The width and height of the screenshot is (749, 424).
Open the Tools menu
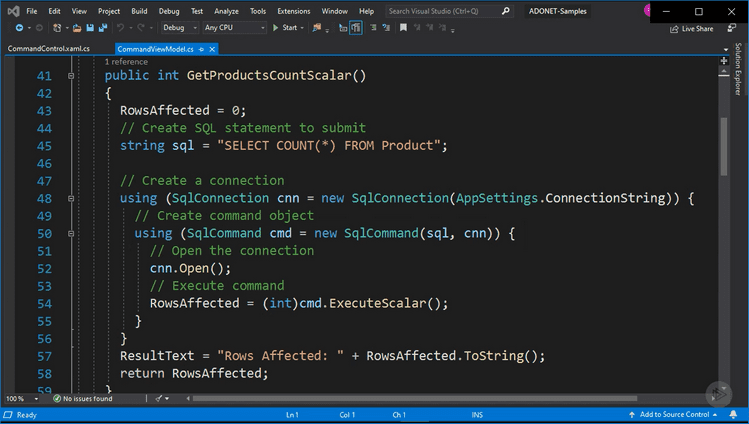[258, 11]
